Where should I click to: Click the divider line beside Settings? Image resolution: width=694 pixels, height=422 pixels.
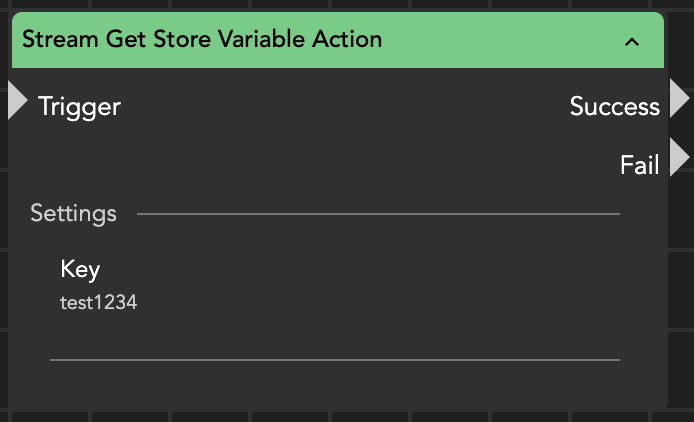tap(378, 214)
